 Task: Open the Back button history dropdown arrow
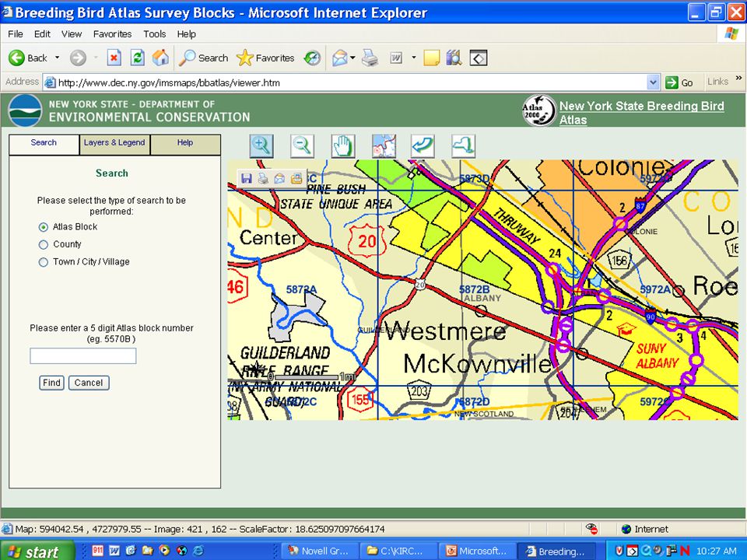tap(57, 58)
